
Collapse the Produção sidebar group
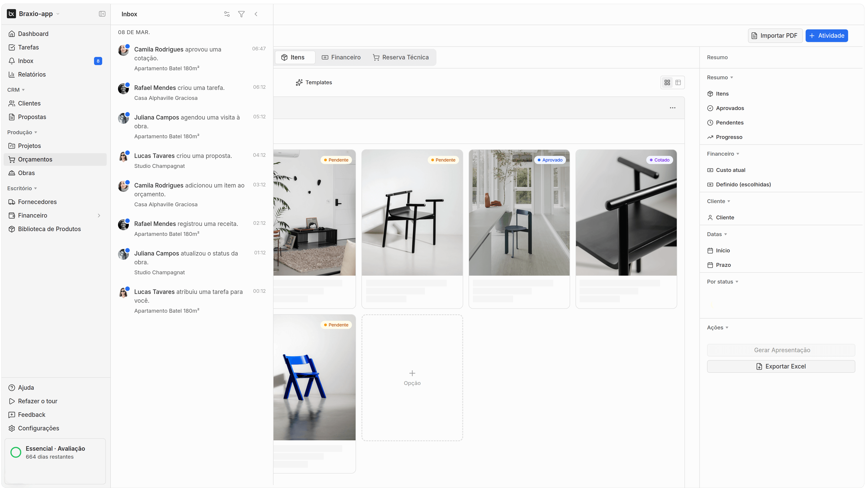click(x=22, y=132)
